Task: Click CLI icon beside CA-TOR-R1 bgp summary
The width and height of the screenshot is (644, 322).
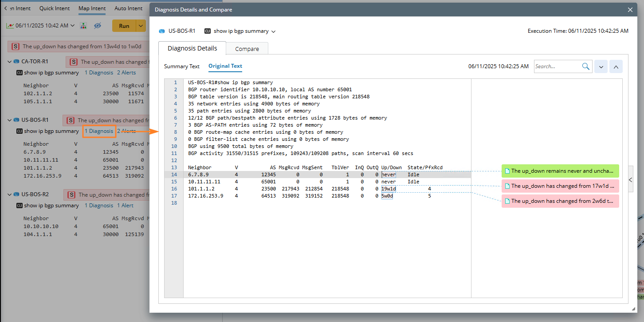Action: [20, 73]
